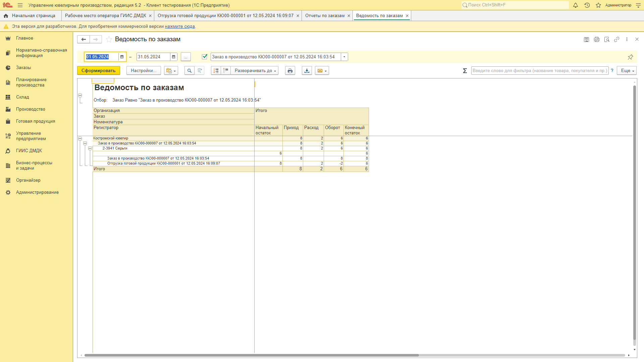
Task: Go back with the left arrow button
Action: pyautogui.click(x=84, y=40)
